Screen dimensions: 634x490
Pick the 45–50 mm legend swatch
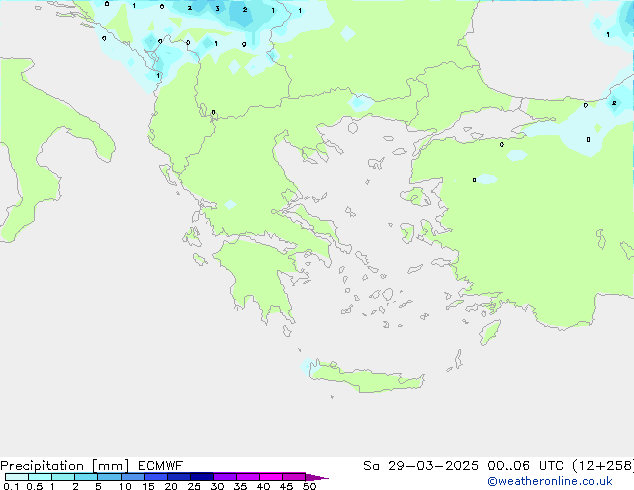(294, 477)
